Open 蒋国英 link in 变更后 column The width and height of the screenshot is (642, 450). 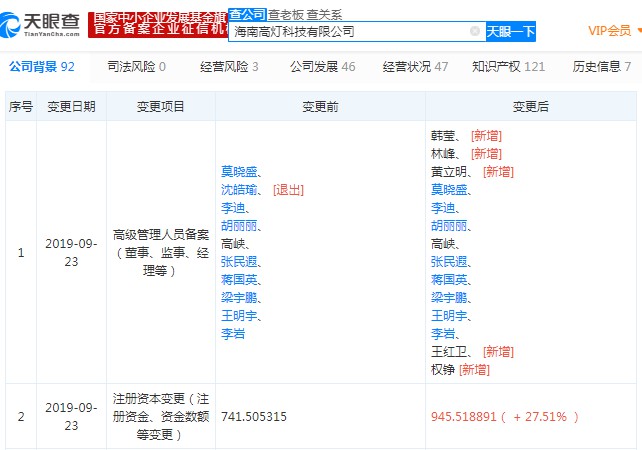(449, 280)
